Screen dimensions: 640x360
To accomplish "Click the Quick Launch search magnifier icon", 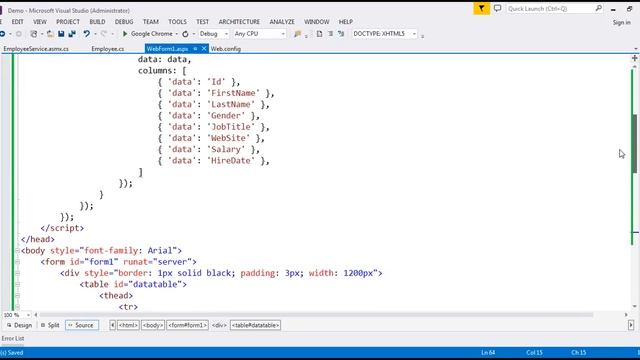I will (x=598, y=8).
